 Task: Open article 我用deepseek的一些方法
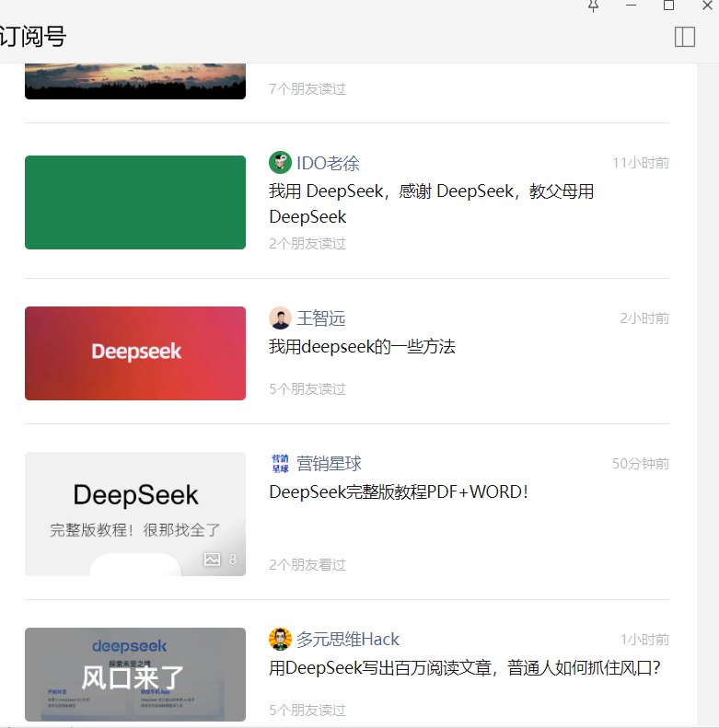363,347
